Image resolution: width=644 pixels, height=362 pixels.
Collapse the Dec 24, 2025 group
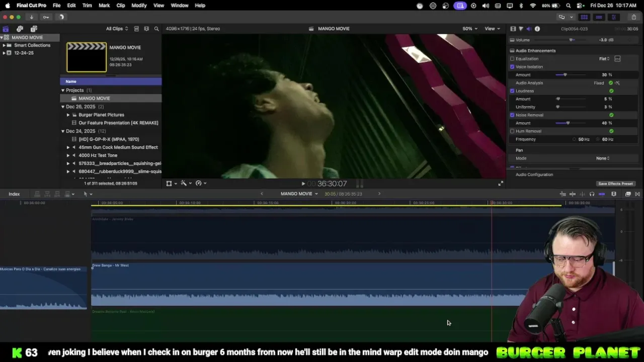(63, 131)
